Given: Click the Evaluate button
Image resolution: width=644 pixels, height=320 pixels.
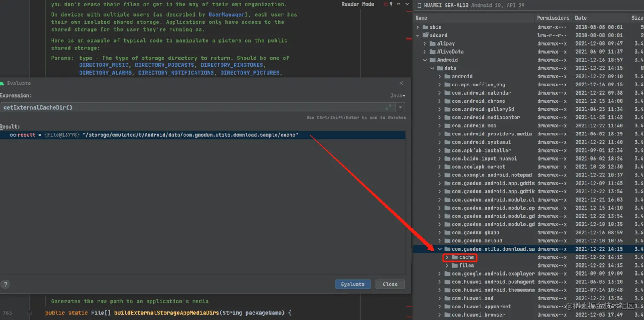Looking at the screenshot, I should click(x=353, y=284).
